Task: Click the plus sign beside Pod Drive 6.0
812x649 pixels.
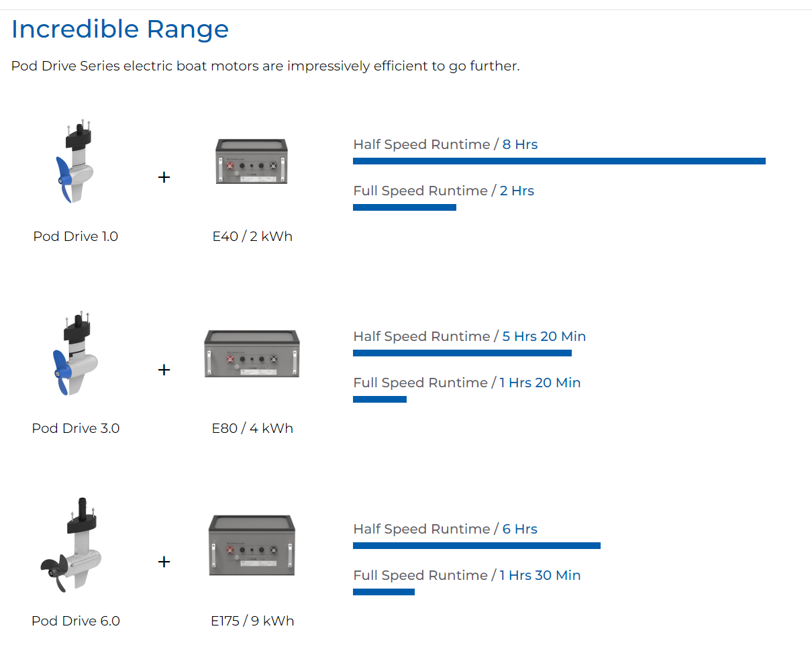Action: 164,562
